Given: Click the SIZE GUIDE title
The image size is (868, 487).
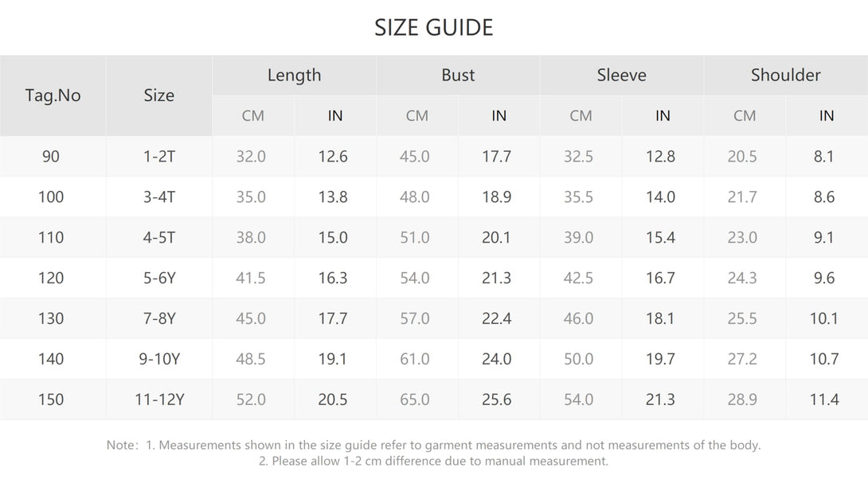Looking at the screenshot, I should (433, 28).
